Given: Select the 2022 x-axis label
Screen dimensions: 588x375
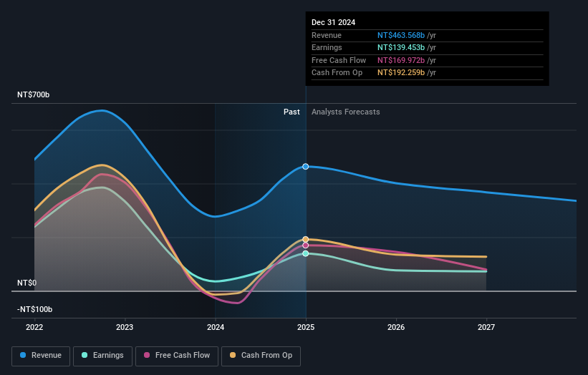Looking at the screenshot, I should coord(34,327).
